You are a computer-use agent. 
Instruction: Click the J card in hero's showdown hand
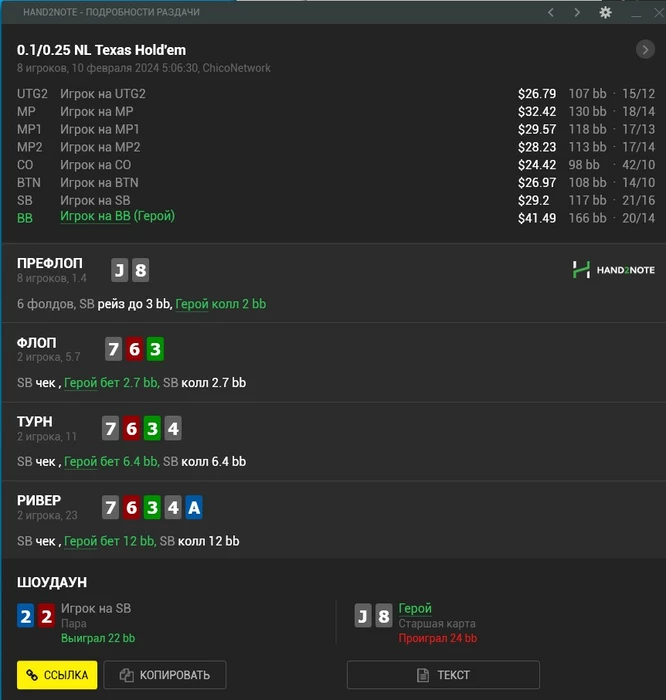[x=363, y=616]
